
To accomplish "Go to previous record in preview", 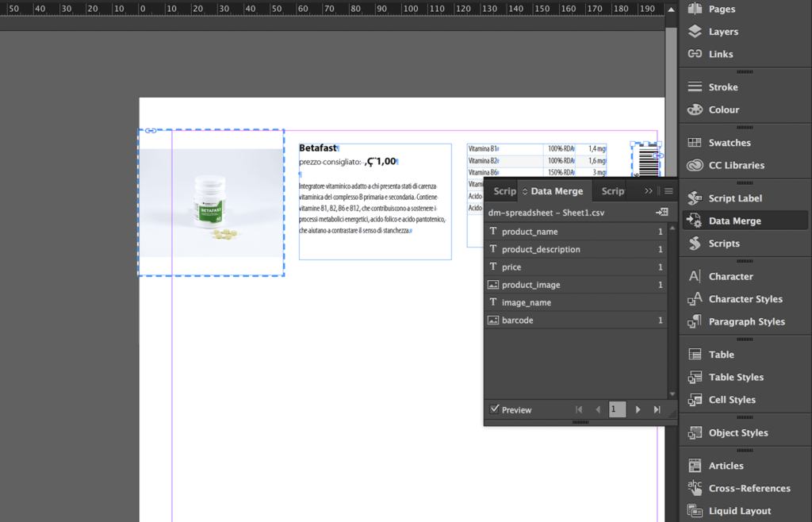I will click(598, 409).
